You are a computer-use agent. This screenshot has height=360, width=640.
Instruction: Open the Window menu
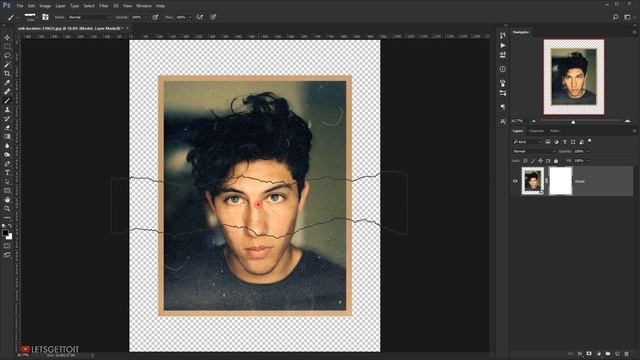pyautogui.click(x=144, y=6)
